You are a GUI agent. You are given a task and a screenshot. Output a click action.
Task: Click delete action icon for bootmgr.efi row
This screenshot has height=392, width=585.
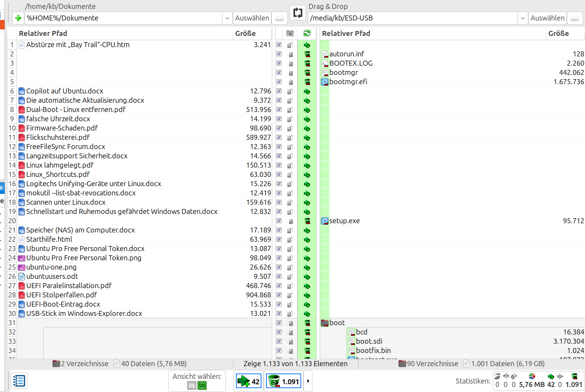point(307,82)
